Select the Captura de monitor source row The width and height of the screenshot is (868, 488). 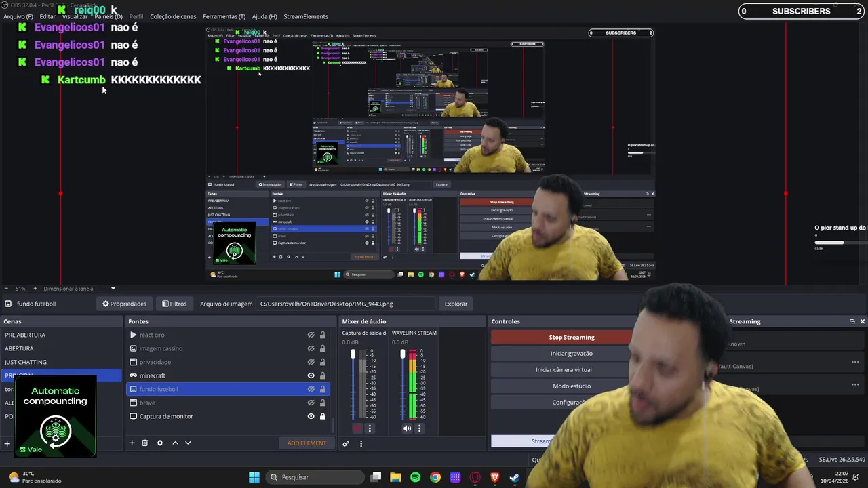228,416
